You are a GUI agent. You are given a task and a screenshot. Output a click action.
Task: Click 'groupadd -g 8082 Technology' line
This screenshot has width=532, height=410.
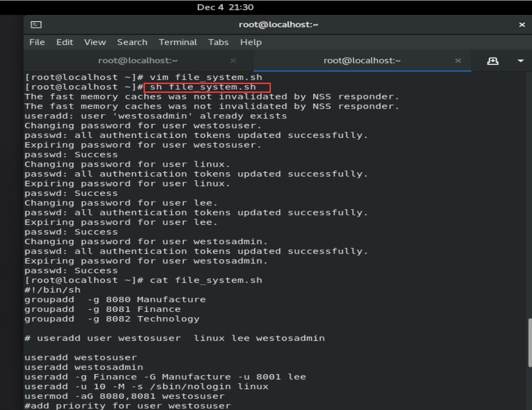pos(112,319)
